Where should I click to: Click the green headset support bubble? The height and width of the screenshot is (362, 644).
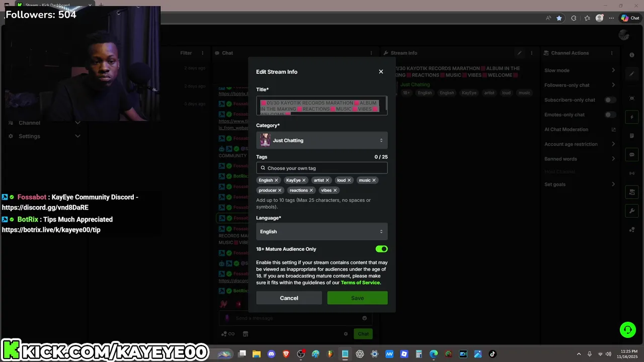[x=627, y=330]
